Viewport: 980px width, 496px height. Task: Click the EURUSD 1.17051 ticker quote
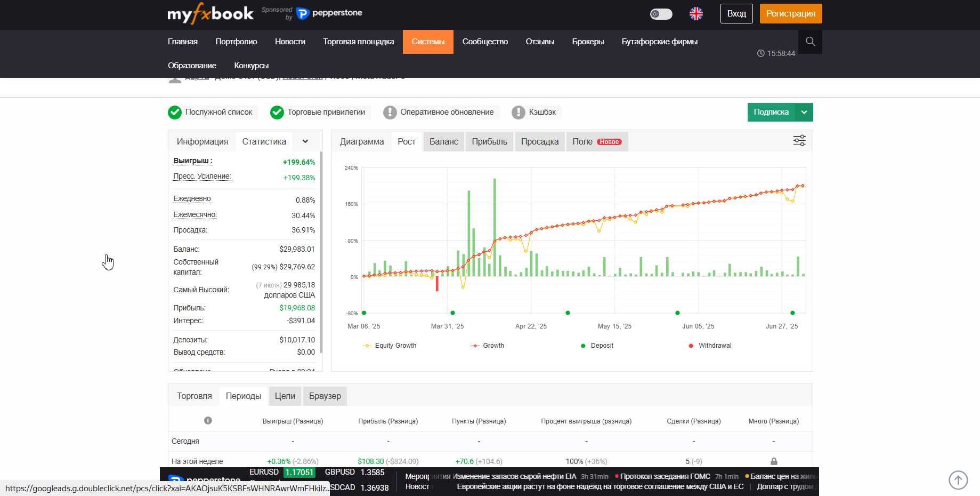[x=282, y=473]
